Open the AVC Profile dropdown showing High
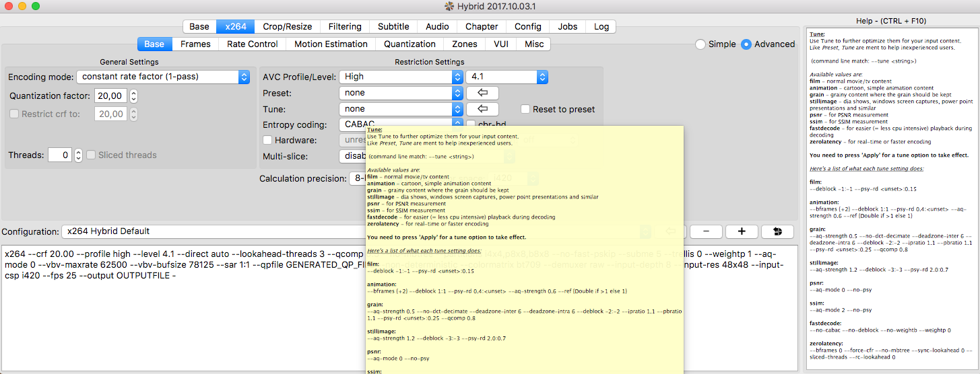Viewport: 980px width, 374px height. coord(400,77)
